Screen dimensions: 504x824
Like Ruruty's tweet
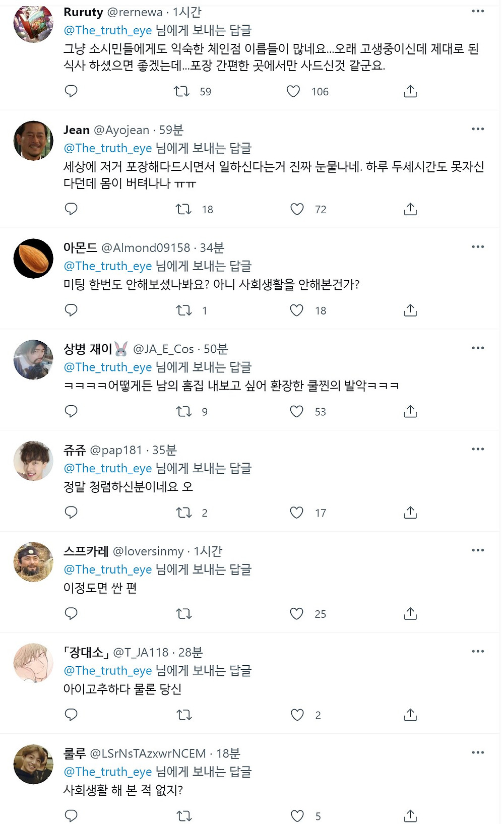[293, 91]
